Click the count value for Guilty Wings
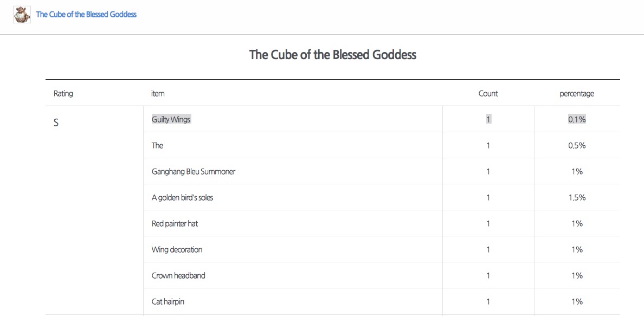 (488, 120)
